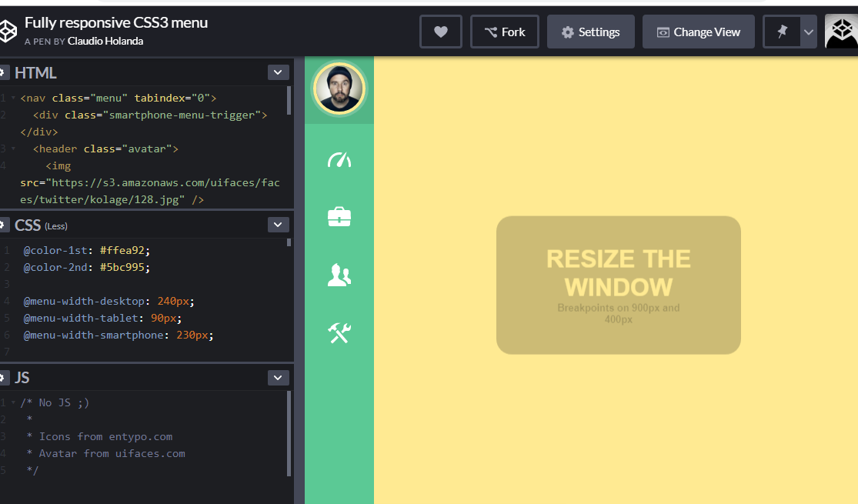Open JS panel settings gear
858x504 pixels.
[3, 378]
